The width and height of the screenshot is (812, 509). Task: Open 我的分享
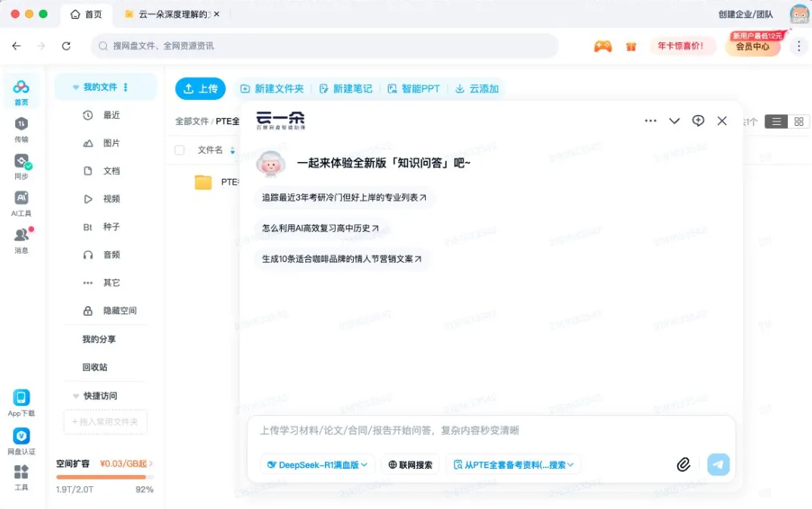99,339
